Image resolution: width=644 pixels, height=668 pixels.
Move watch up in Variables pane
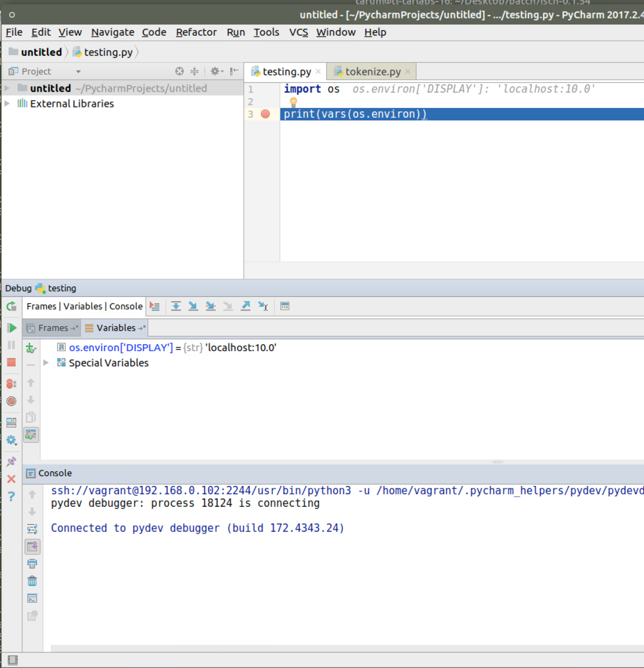click(31, 383)
